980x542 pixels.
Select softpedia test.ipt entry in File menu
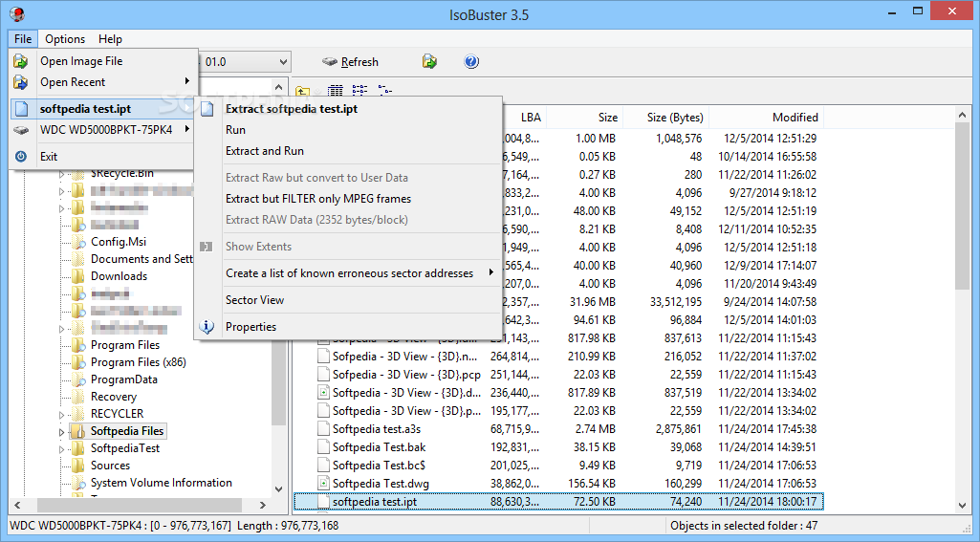tap(103, 109)
